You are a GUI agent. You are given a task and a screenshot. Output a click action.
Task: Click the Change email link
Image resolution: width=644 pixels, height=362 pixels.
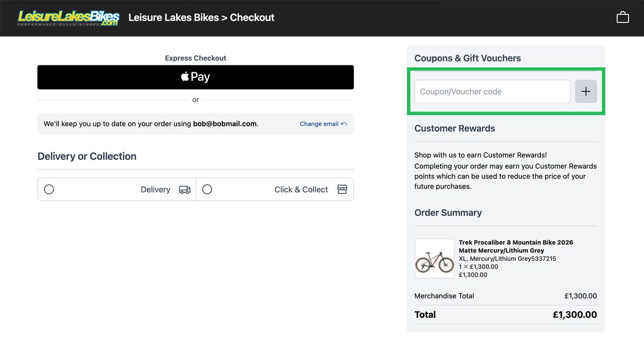[x=319, y=124]
